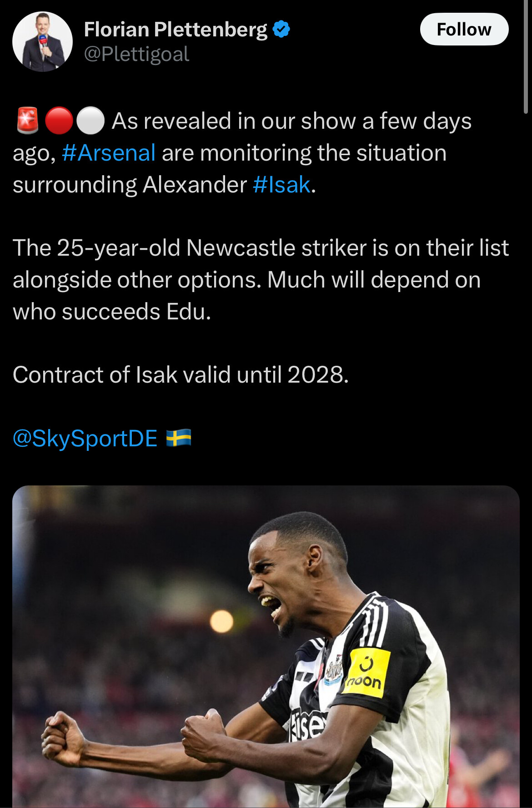Open the #Isak hashtag
The image size is (532, 808).
[x=282, y=185]
